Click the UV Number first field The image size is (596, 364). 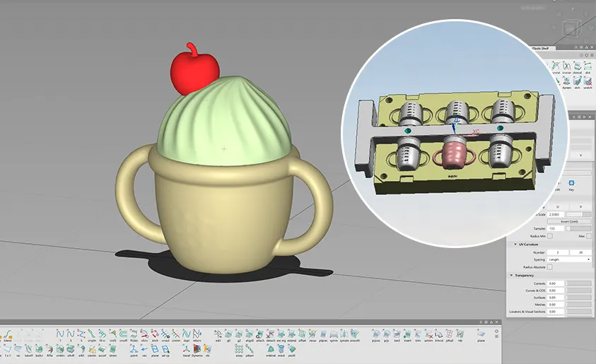[x=558, y=252]
